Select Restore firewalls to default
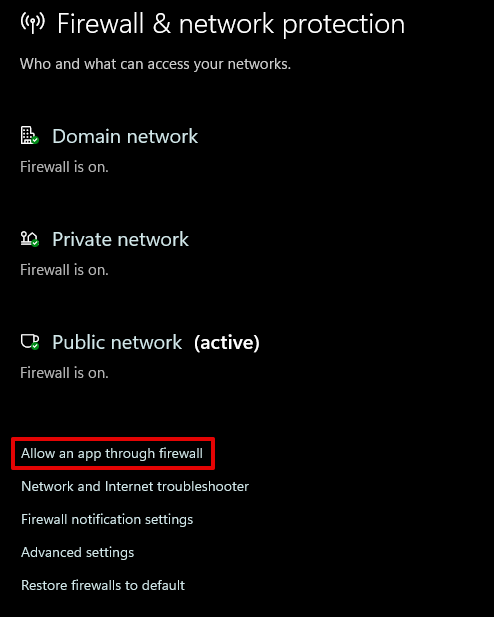The image size is (494, 617). click(103, 585)
